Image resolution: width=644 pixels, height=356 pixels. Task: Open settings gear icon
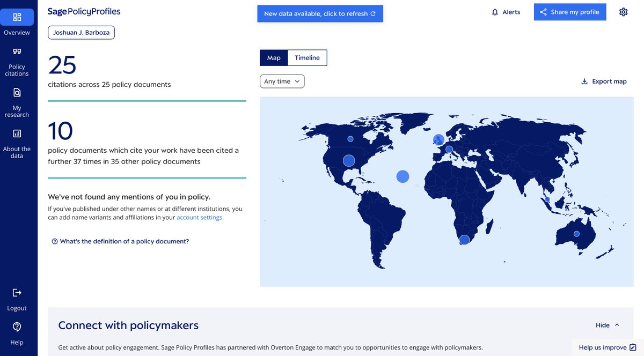click(x=623, y=12)
